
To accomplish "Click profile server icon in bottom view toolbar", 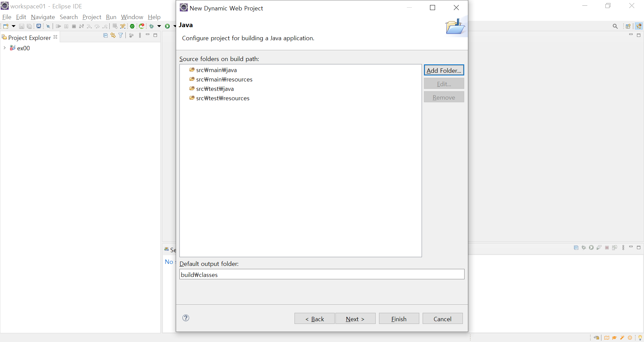I will coord(599,248).
